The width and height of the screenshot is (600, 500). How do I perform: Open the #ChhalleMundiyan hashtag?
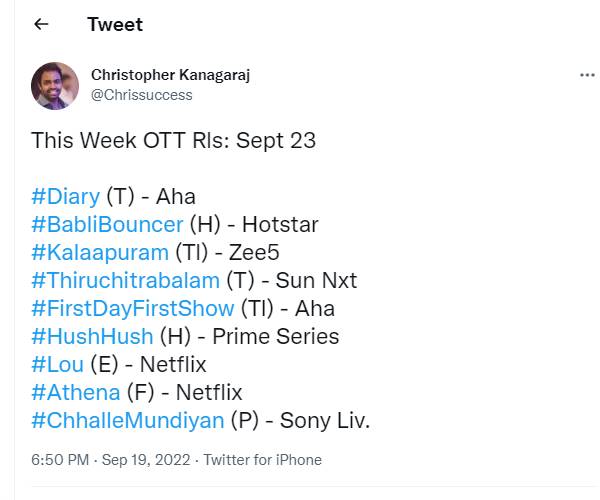(x=128, y=420)
